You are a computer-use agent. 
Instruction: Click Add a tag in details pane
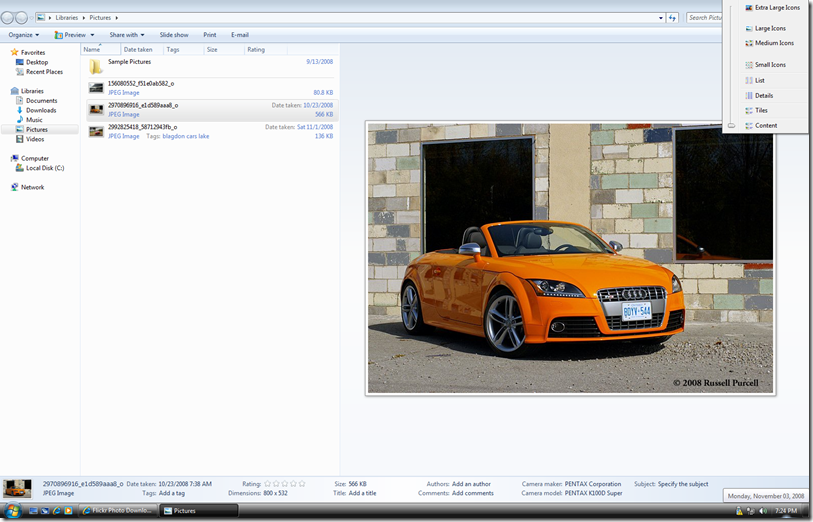[x=172, y=493]
